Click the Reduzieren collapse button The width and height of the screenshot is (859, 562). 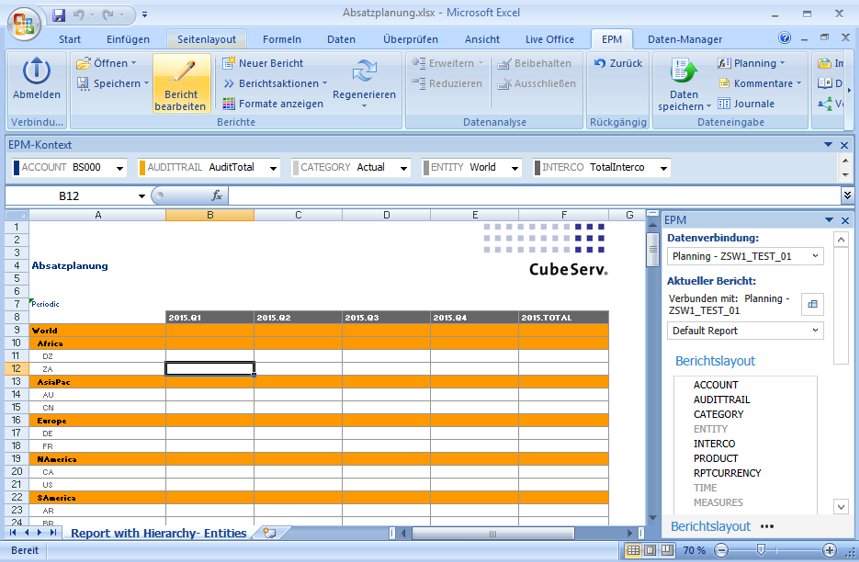tap(447, 83)
